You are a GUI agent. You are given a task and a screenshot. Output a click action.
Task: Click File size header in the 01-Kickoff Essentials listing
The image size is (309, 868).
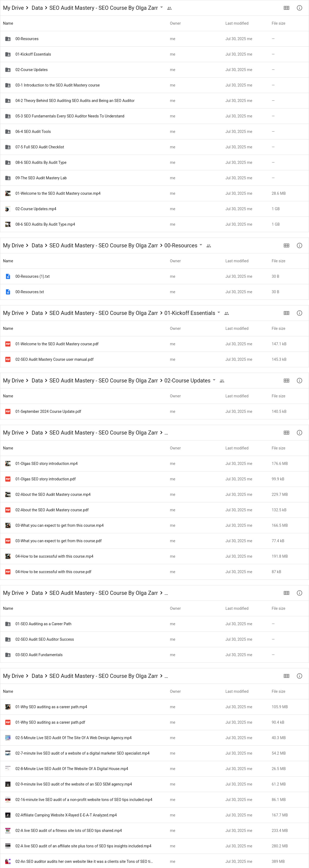click(x=278, y=328)
